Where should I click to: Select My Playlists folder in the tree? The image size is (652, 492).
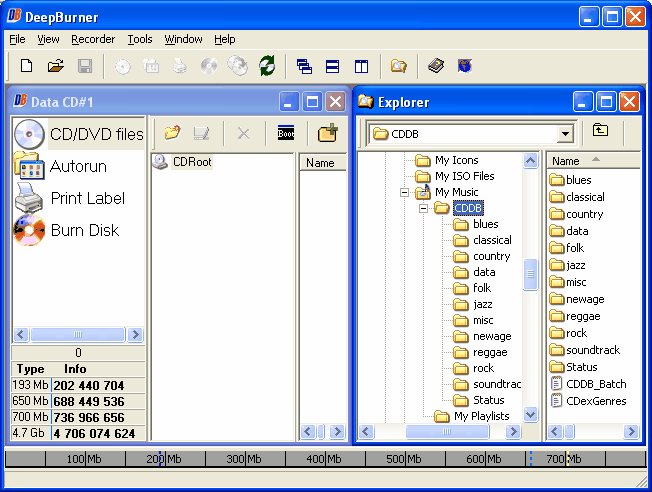[x=482, y=416]
